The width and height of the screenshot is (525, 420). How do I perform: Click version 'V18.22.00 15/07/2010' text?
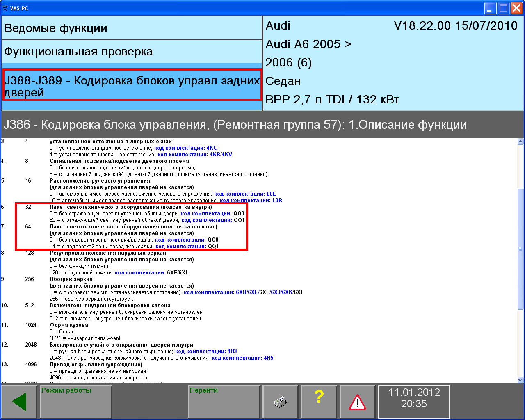(x=456, y=26)
